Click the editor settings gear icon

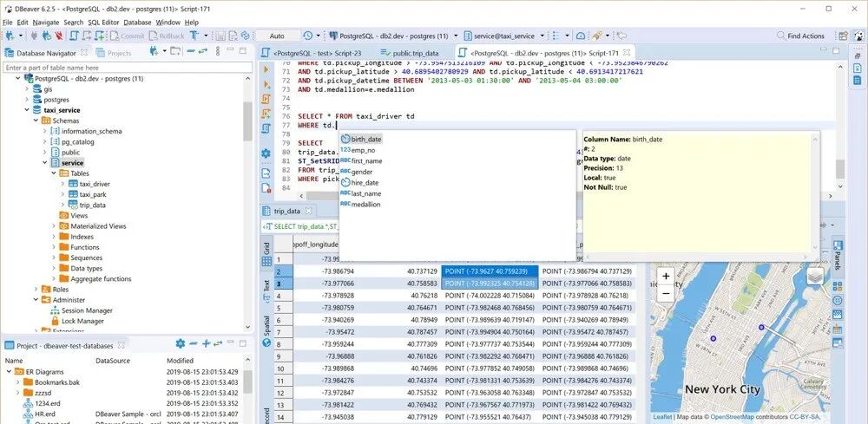pos(266,153)
